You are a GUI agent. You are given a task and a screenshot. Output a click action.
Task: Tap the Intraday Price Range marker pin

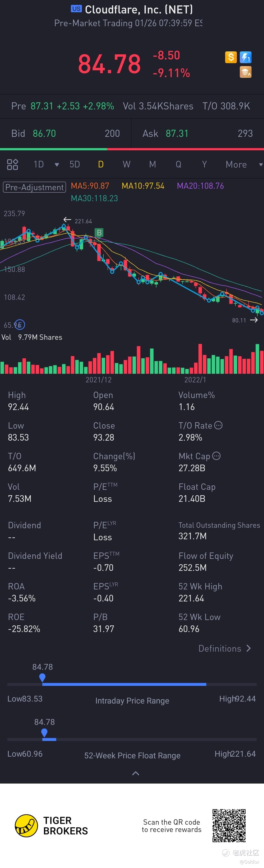coord(42,678)
